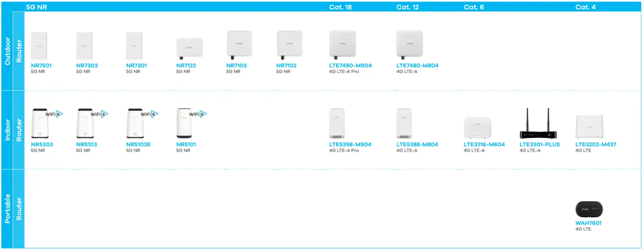The height and width of the screenshot is (251, 644).
Task: Click '4G LTE' under WAH7601
Action: pyautogui.click(x=584, y=229)
